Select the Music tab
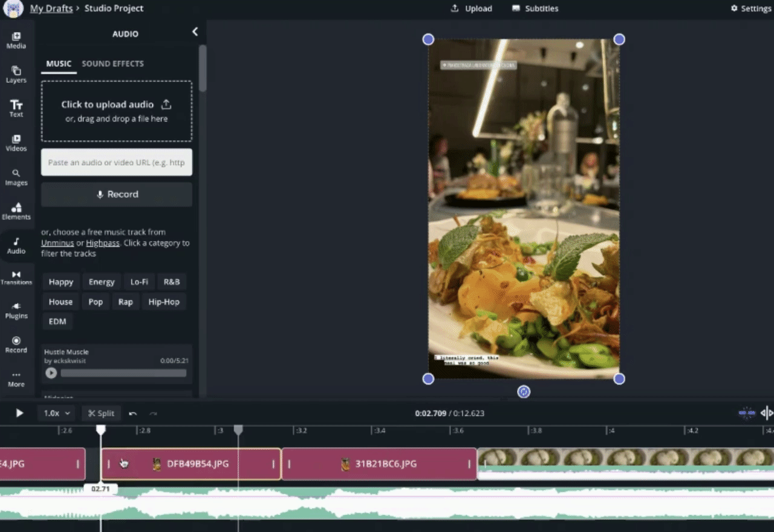 pyautogui.click(x=59, y=63)
